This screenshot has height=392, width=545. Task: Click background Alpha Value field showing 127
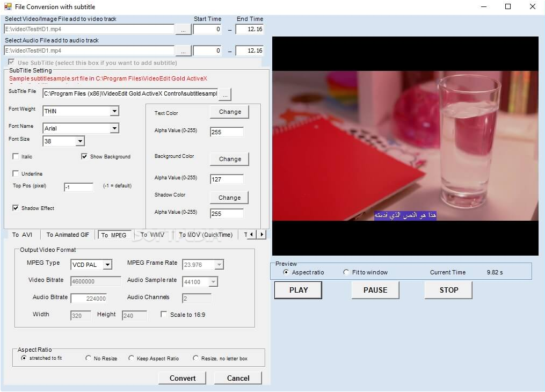tap(227, 179)
